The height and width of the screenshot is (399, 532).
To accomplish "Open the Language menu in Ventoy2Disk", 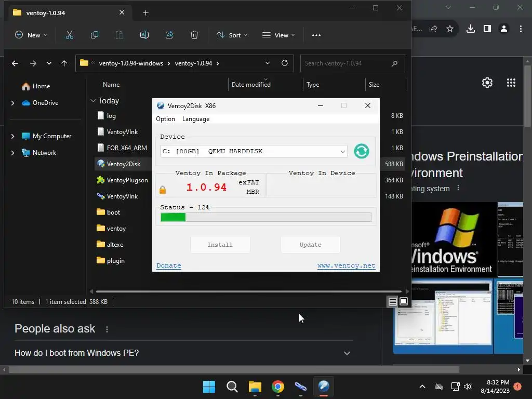I will [196, 119].
